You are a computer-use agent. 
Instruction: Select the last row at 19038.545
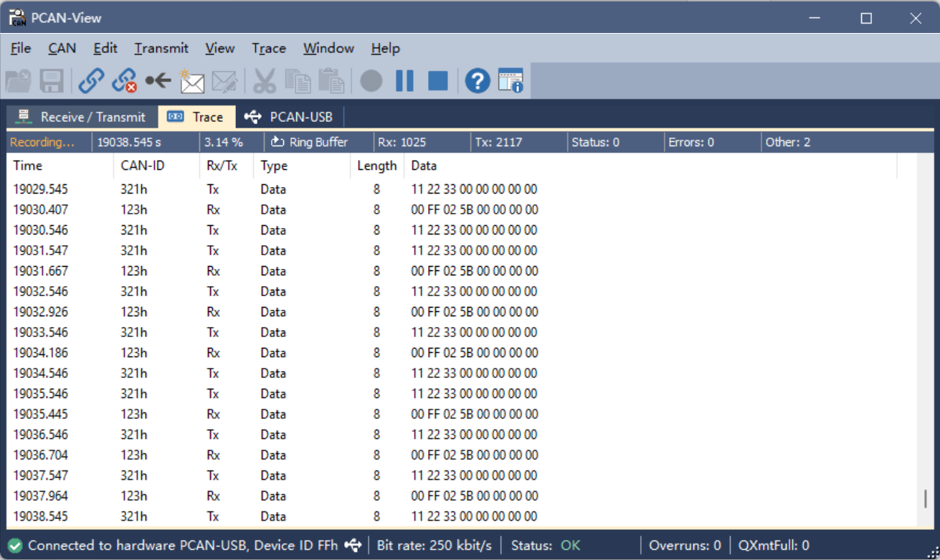pos(462,516)
